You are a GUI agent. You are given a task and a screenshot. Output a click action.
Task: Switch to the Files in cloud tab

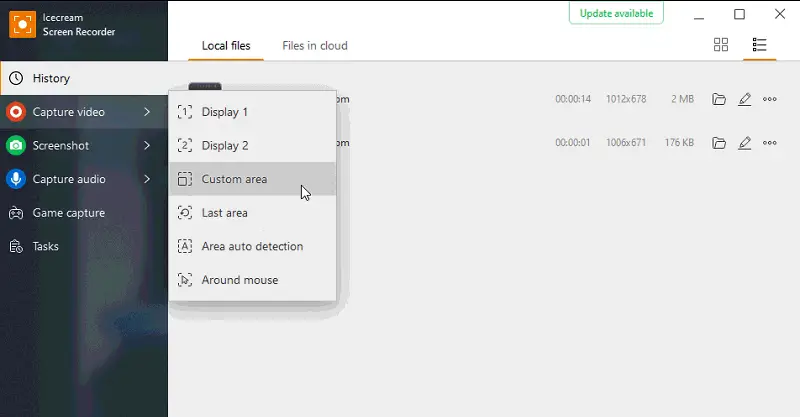point(315,46)
